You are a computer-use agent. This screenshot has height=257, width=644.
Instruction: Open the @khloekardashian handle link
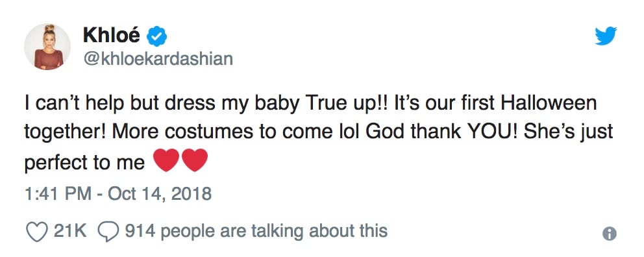tap(158, 58)
